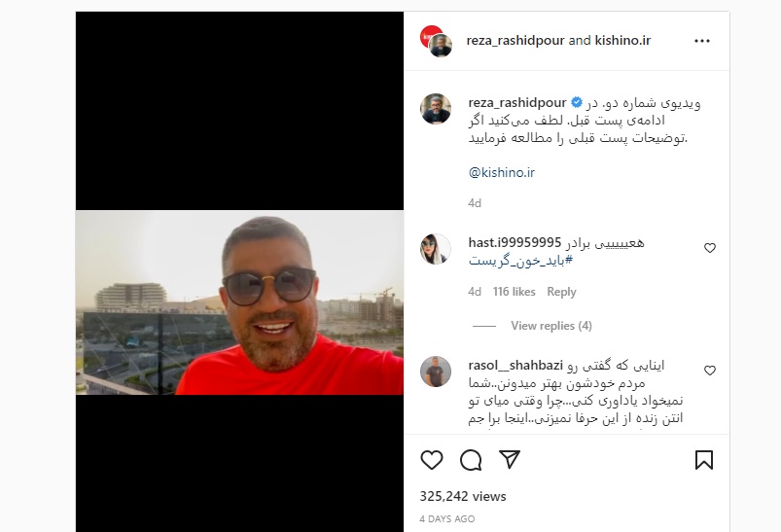Open the @kishino.ir mention link
Viewport: 781px width, 532px height.
point(502,172)
